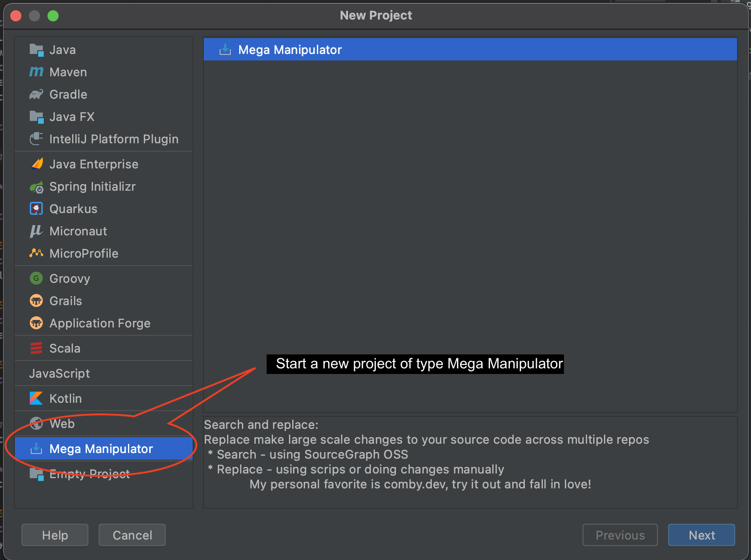The width and height of the screenshot is (751, 560).
Task: Cancel the New Project dialog
Action: [x=132, y=535]
